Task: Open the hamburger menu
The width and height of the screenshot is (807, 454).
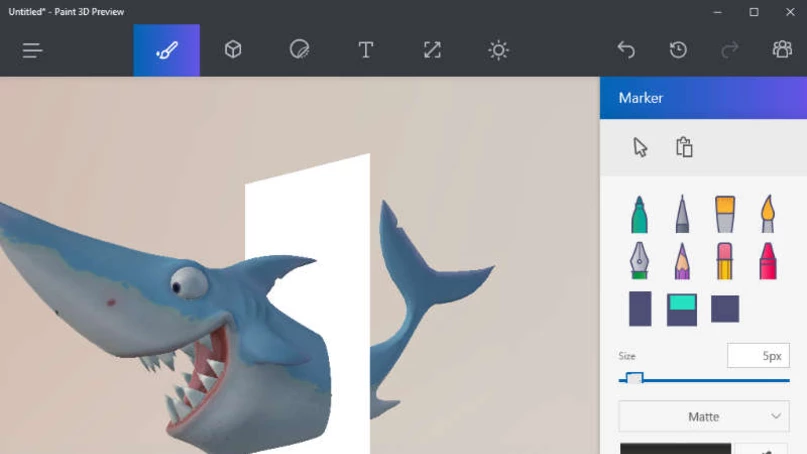Action: point(32,50)
